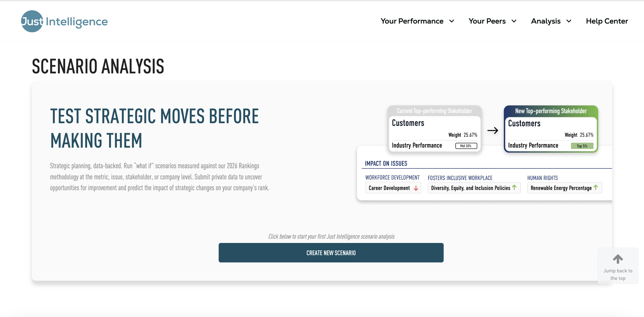
Task: Open the Analysis dropdown chevron
Action: [x=569, y=21]
